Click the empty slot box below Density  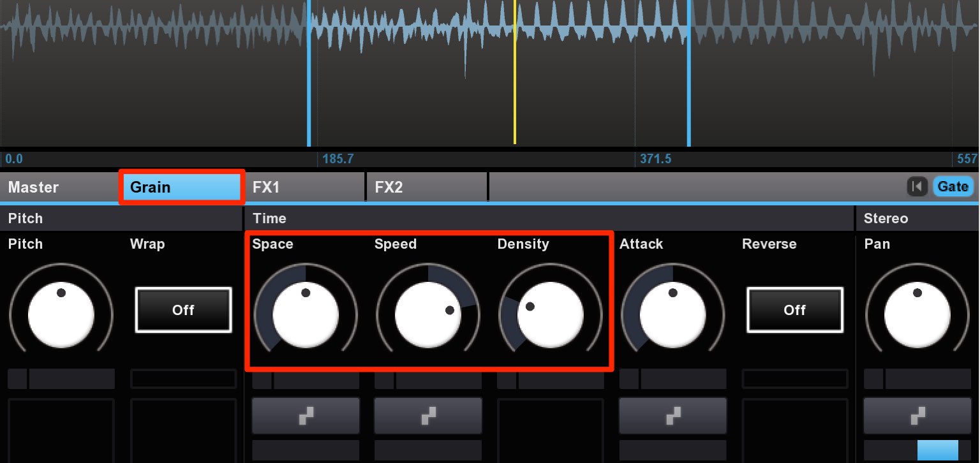point(551,430)
